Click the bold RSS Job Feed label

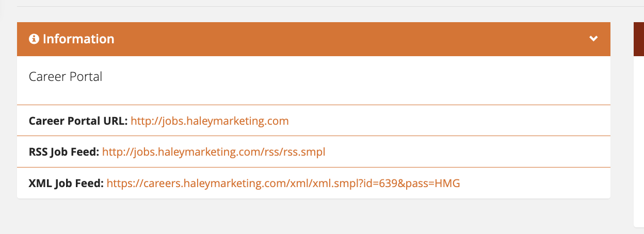coord(64,152)
